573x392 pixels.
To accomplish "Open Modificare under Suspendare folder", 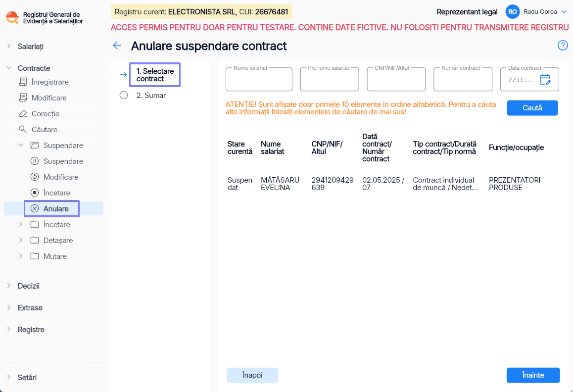I will coord(61,177).
